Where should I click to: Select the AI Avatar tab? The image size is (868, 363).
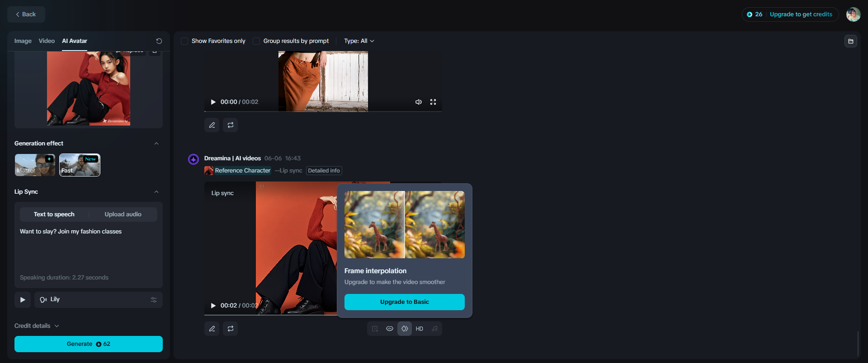(x=75, y=41)
